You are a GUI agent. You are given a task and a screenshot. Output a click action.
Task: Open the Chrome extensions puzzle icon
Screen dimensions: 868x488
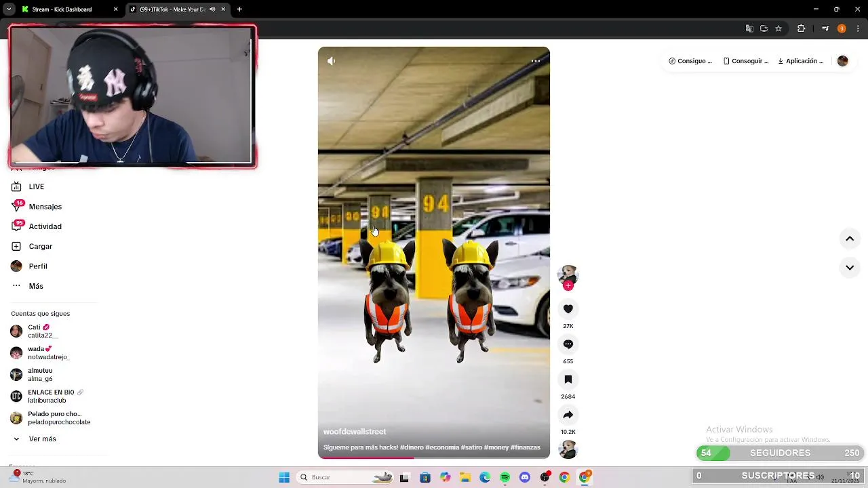coord(801,28)
